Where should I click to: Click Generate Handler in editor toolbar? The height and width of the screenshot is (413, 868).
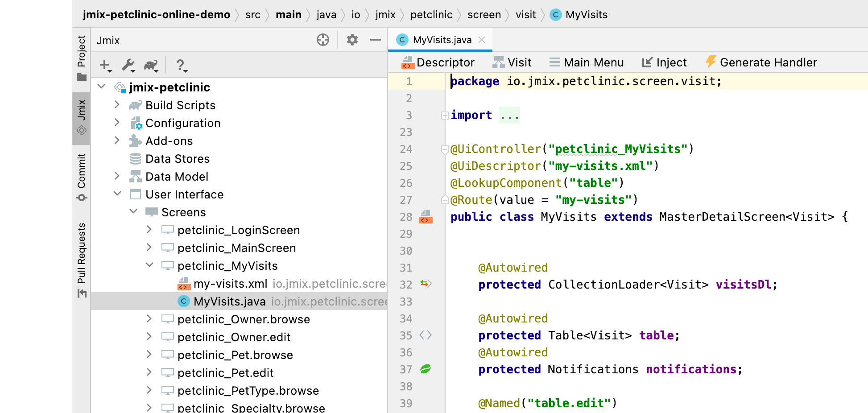click(761, 62)
